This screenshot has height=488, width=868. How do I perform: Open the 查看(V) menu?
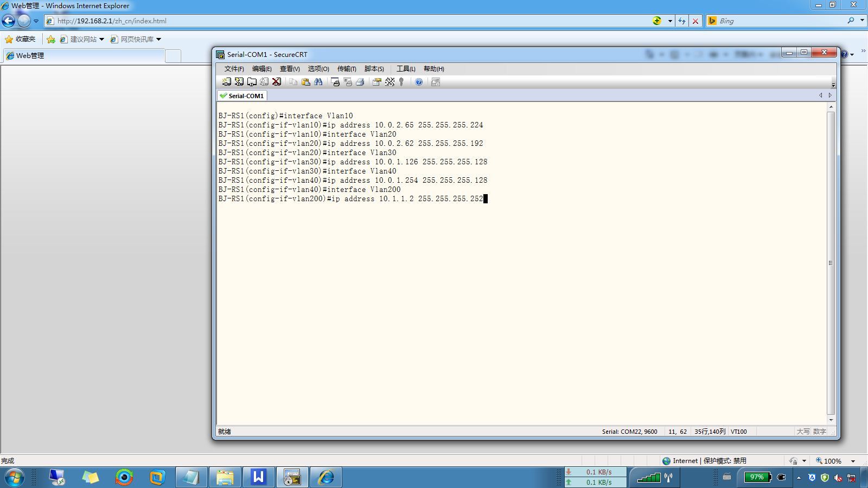click(x=290, y=69)
